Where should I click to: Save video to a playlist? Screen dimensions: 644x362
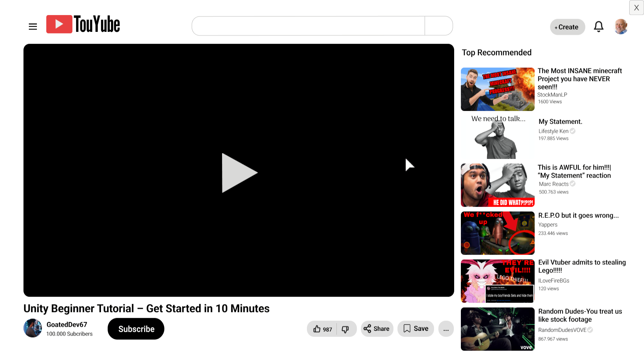[x=416, y=329]
